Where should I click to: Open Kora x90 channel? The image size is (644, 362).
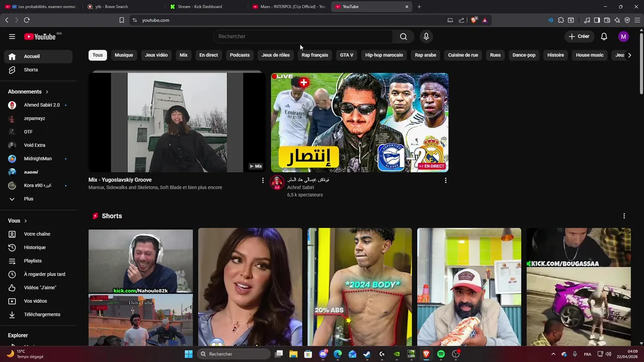38,186
